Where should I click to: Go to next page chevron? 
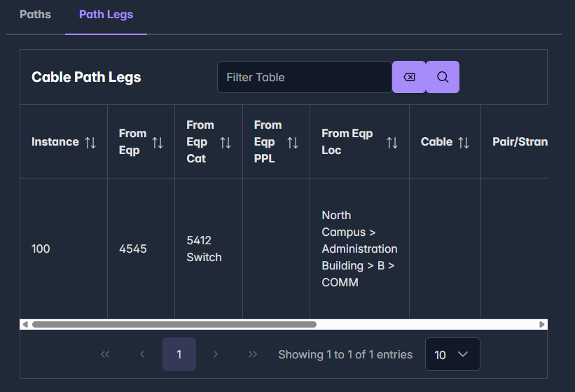coord(216,354)
